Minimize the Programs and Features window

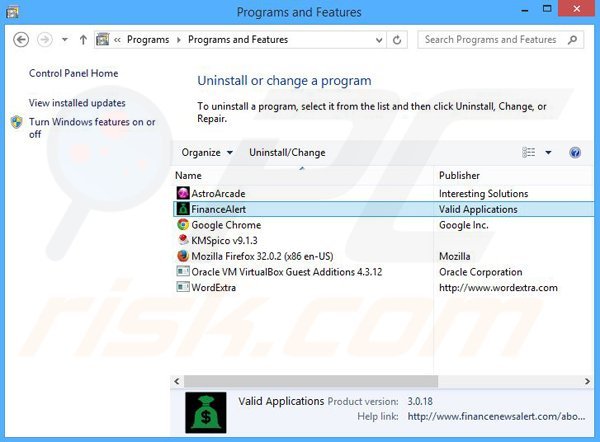525,9
